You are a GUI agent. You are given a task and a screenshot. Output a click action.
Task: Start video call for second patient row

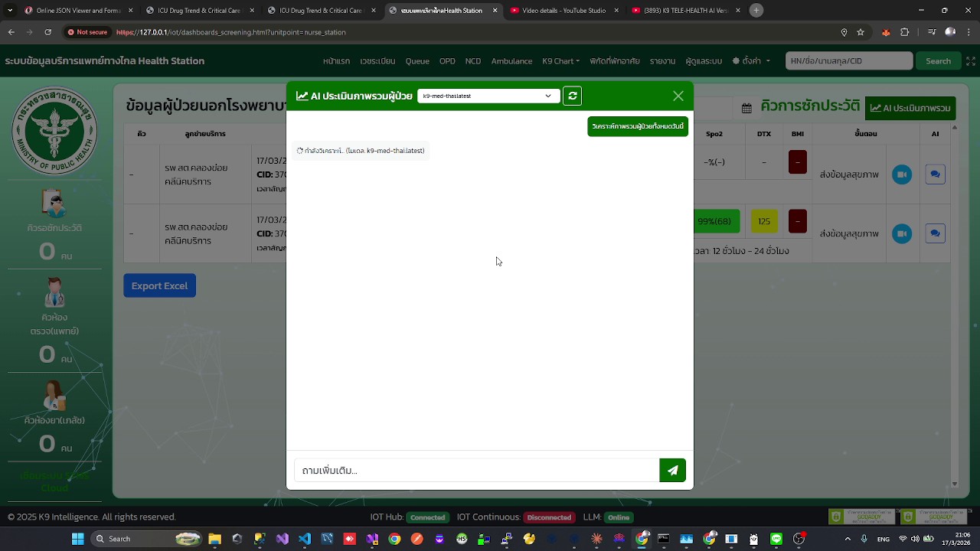pos(902,233)
